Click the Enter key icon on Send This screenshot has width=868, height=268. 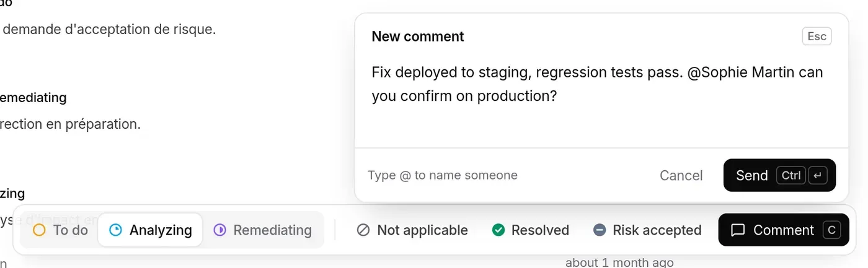(818, 175)
